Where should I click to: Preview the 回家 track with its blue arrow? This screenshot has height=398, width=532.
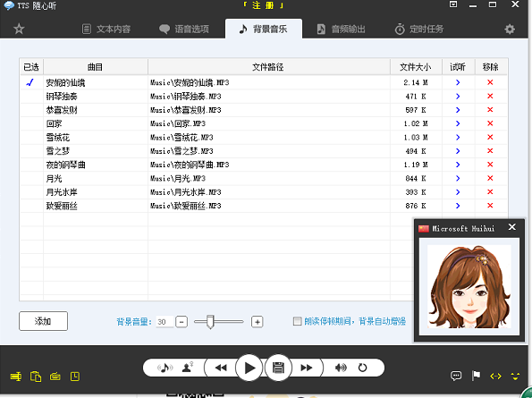click(458, 123)
